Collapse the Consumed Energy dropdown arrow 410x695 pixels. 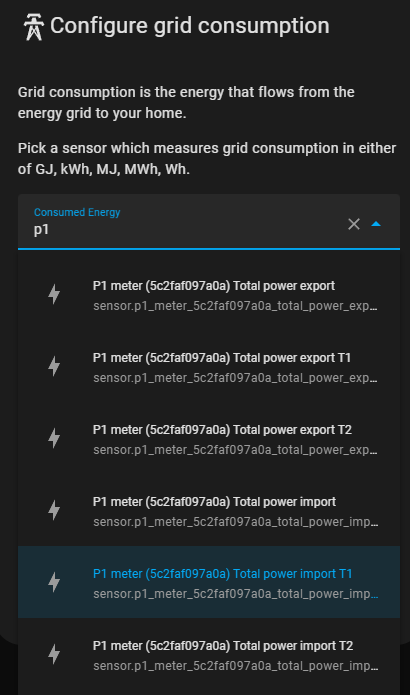[x=376, y=224]
